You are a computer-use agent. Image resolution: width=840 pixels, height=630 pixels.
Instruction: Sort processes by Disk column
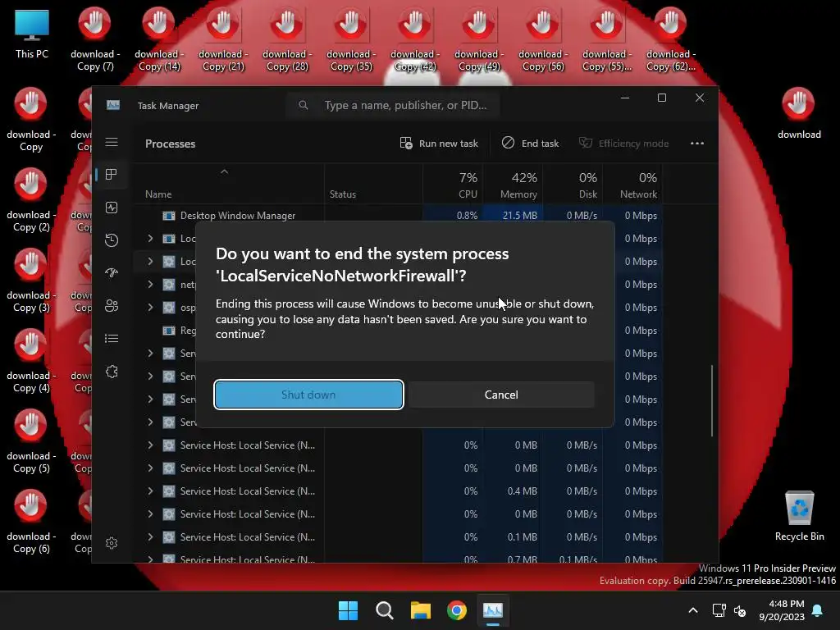coord(573,185)
